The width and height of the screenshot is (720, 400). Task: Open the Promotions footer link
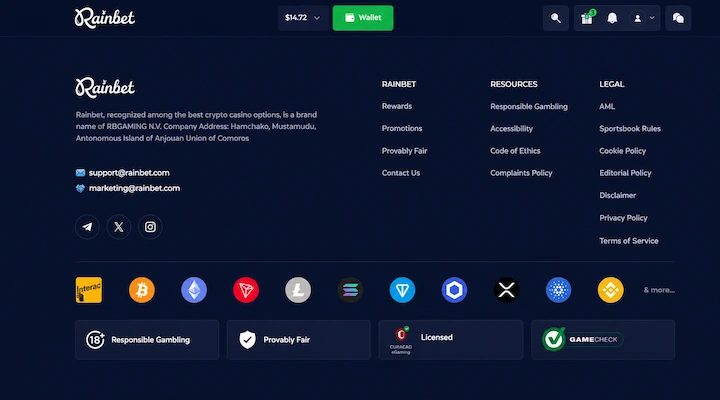(x=402, y=129)
